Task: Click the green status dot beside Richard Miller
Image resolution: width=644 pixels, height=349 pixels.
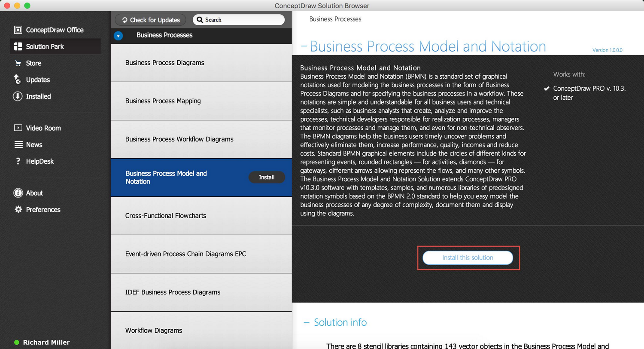Action: point(17,343)
